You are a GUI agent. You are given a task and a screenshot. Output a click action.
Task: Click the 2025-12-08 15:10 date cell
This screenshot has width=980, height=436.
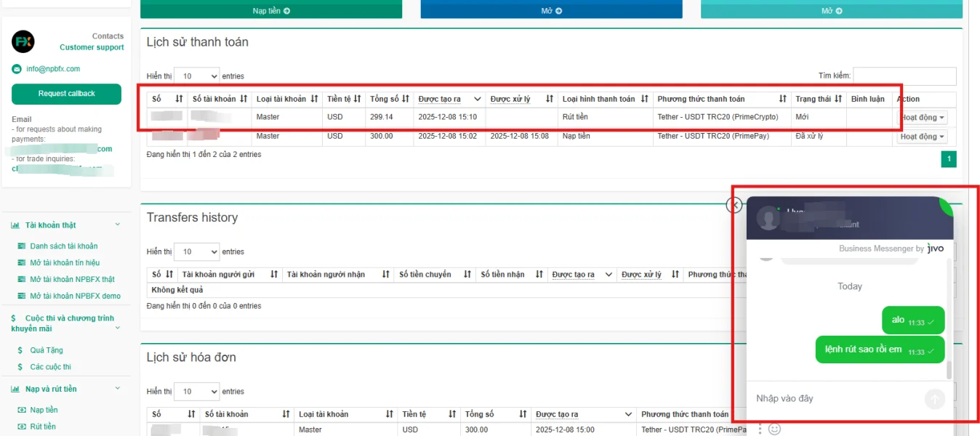coord(449,117)
